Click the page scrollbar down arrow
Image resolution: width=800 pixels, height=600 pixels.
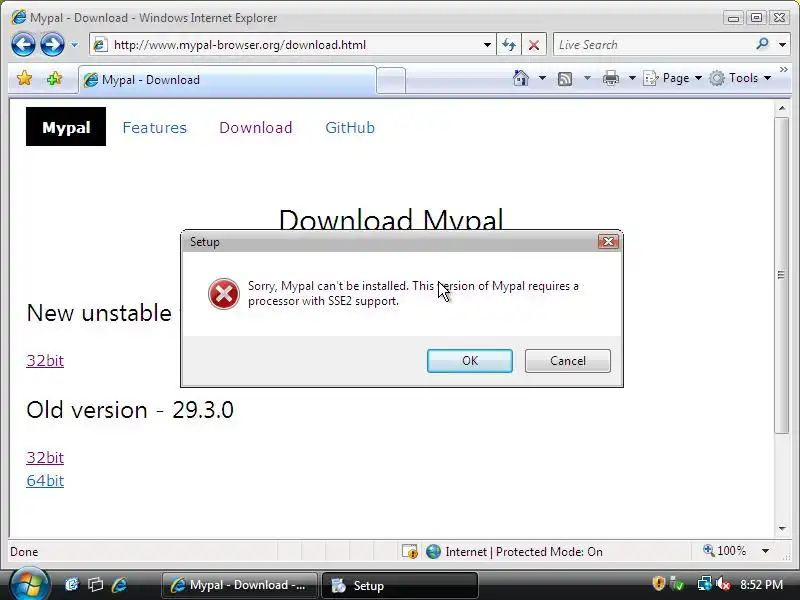click(x=782, y=529)
